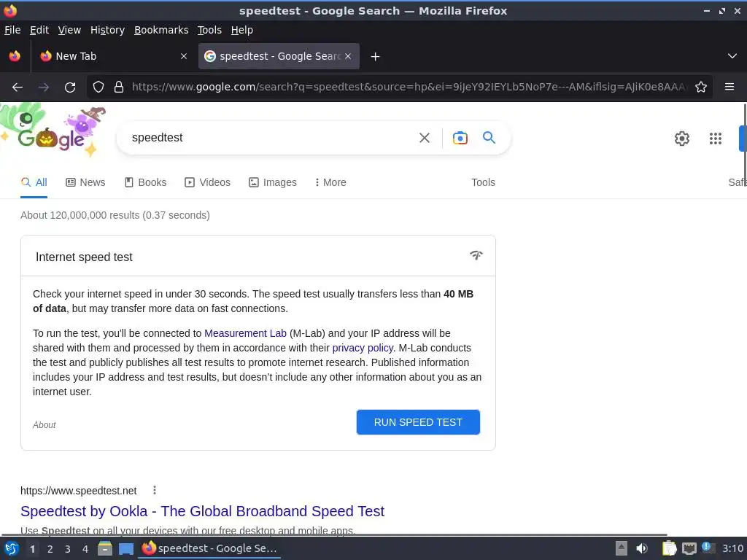The width and height of the screenshot is (747, 560).
Task: Open the network tray icon
Action: tap(689, 549)
